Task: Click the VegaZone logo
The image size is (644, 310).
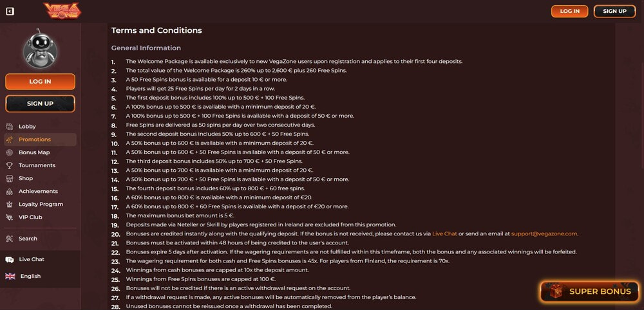Action: 62,11
